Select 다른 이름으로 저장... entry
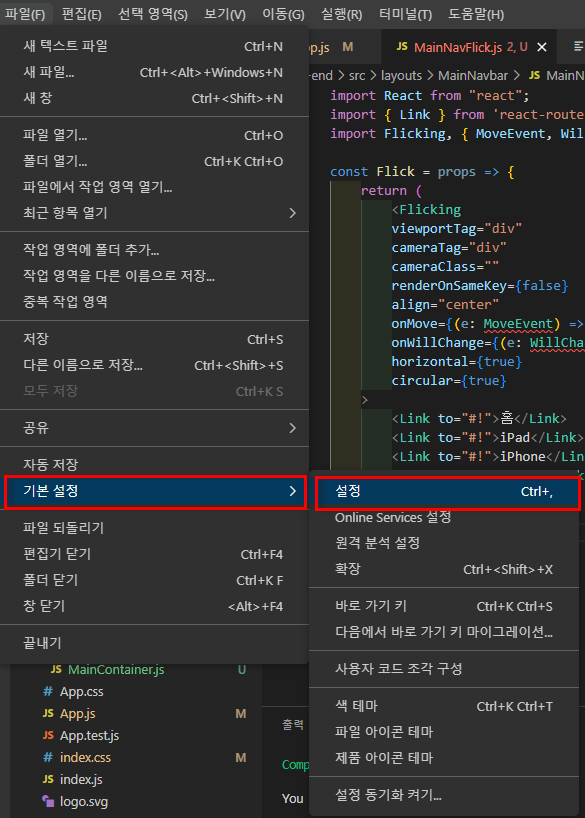This screenshot has width=585, height=818. coord(154,365)
